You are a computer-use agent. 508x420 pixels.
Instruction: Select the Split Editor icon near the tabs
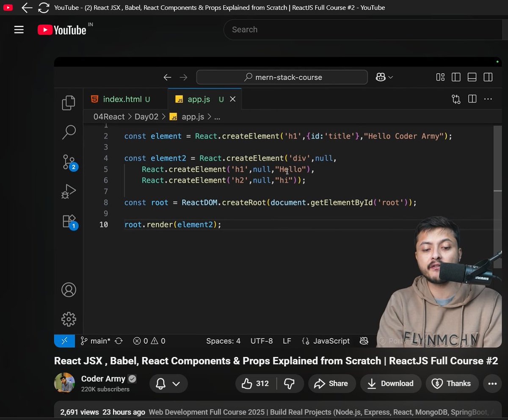pos(472,99)
